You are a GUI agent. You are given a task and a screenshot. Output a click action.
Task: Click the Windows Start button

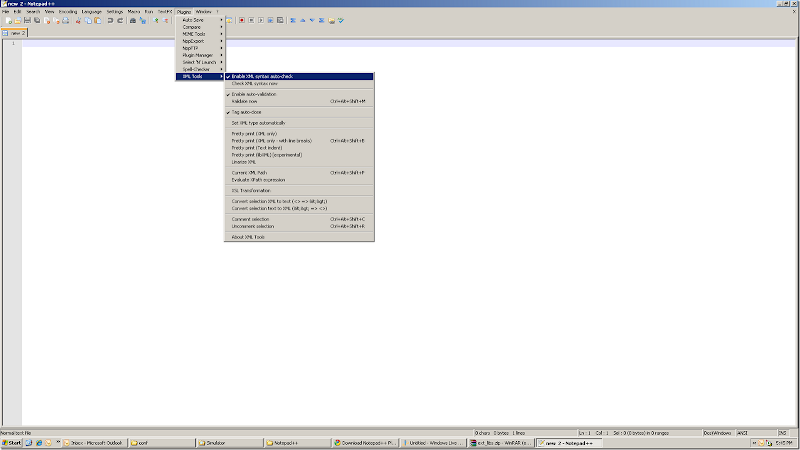click(12, 442)
